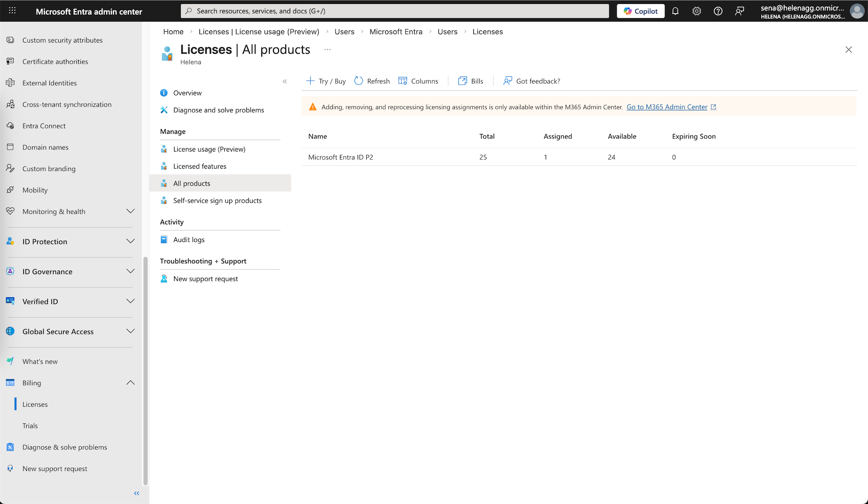
Task: Click the search resources input field
Action: coord(394,11)
